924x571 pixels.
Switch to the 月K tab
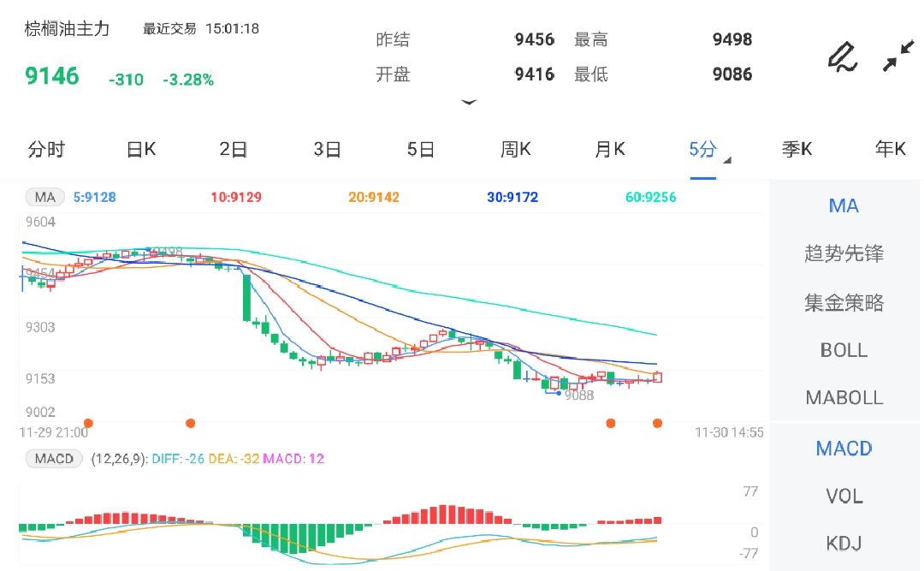[610, 150]
